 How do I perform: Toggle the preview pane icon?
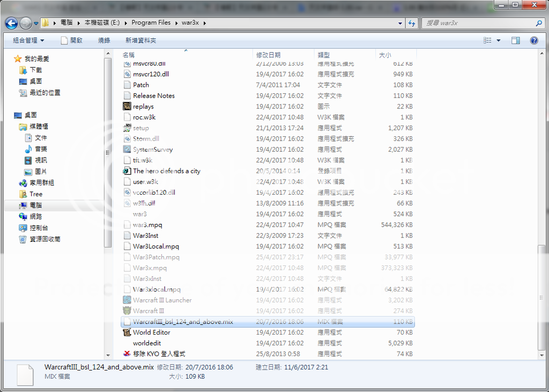point(515,40)
